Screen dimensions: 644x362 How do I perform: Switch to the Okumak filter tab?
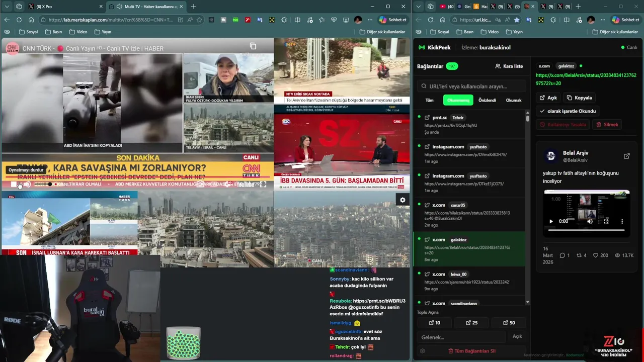513,100
